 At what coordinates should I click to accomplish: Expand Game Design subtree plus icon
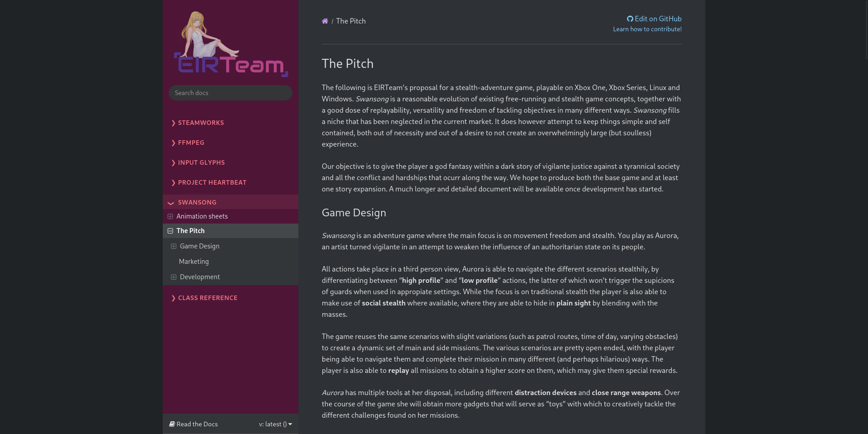[x=174, y=246]
